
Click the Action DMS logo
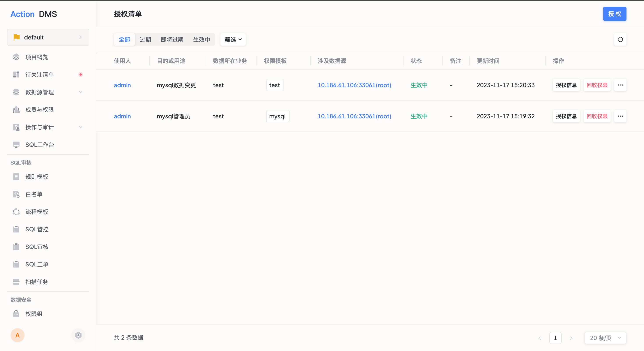[34, 14]
